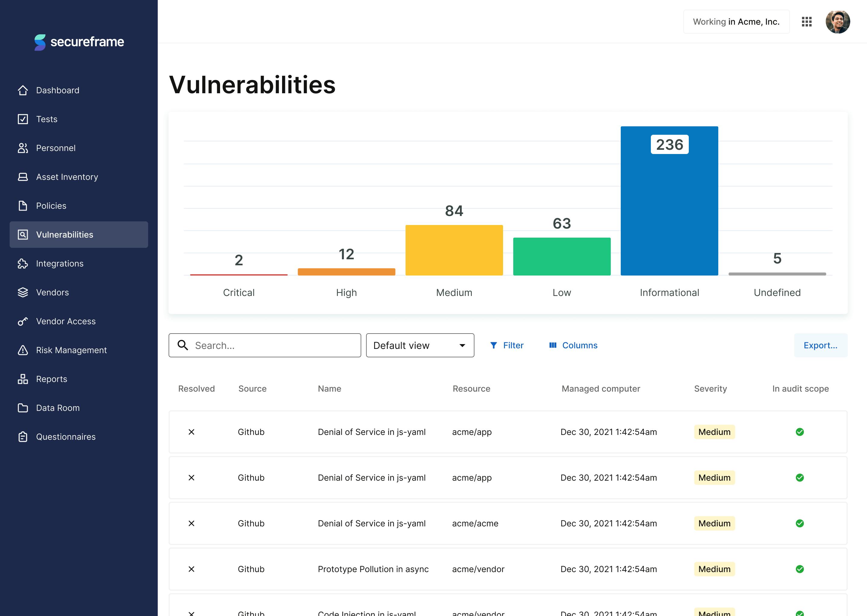Screen dimensions: 867x616
Task: Open the Working in Acme, Inc. switcher
Action: point(736,22)
